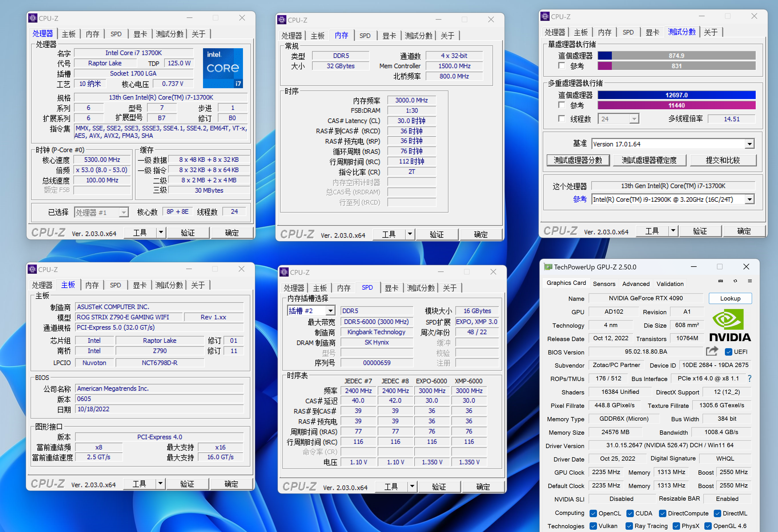Open the 工具 dropdown arrow in processor window
Image resolution: width=778 pixels, height=532 pixels.
(x=161, y=232)
